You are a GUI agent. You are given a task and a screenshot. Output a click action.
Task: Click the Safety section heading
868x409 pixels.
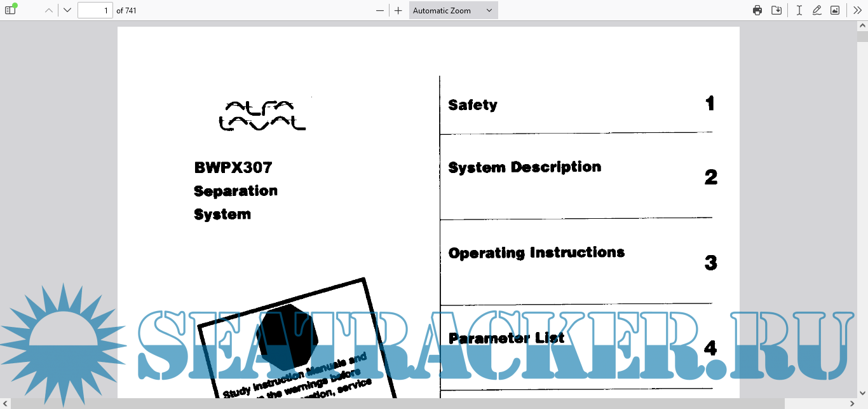473,105
